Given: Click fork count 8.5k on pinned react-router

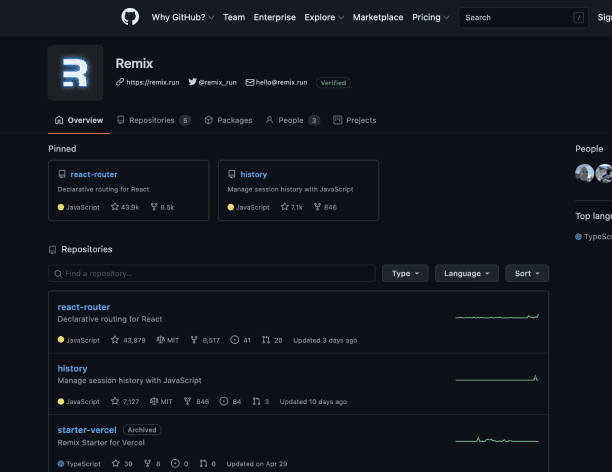Looking at the screenshot, I should [x=162, y=207].
